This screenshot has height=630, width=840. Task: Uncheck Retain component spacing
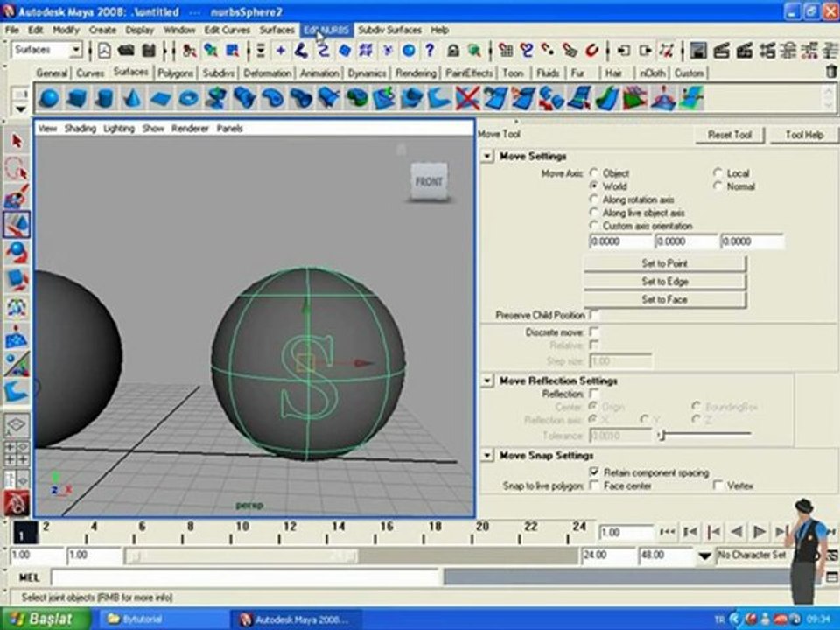594,472
